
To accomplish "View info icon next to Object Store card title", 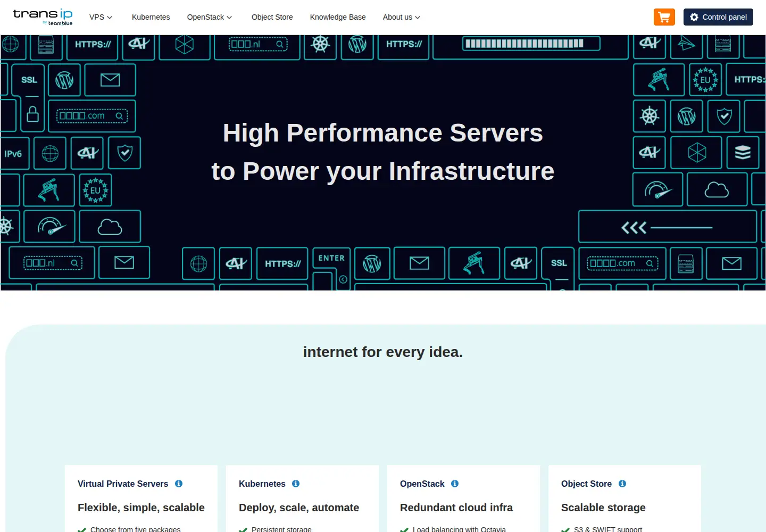I will [x=622, y=484].
